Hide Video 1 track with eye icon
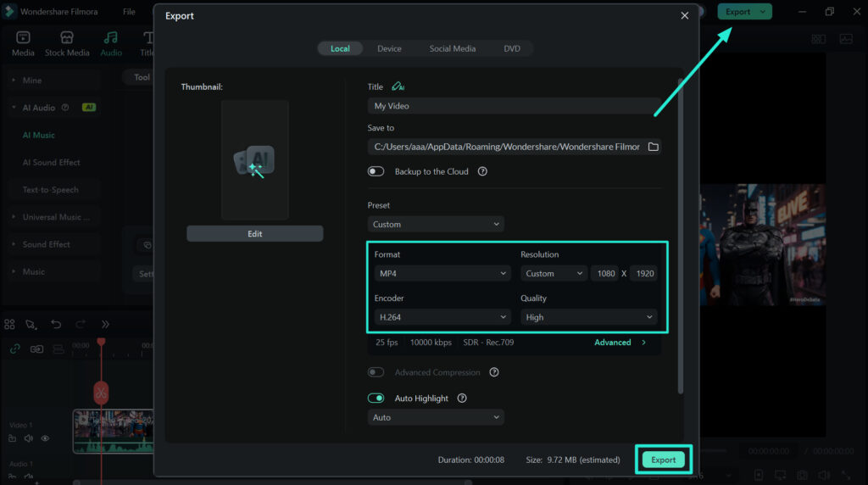 [46, 438]
